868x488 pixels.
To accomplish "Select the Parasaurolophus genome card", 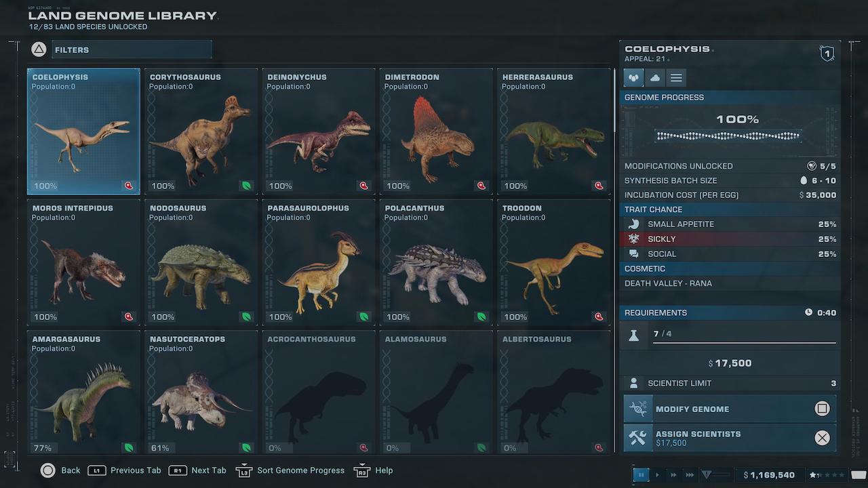I will [x=319, y=262].
